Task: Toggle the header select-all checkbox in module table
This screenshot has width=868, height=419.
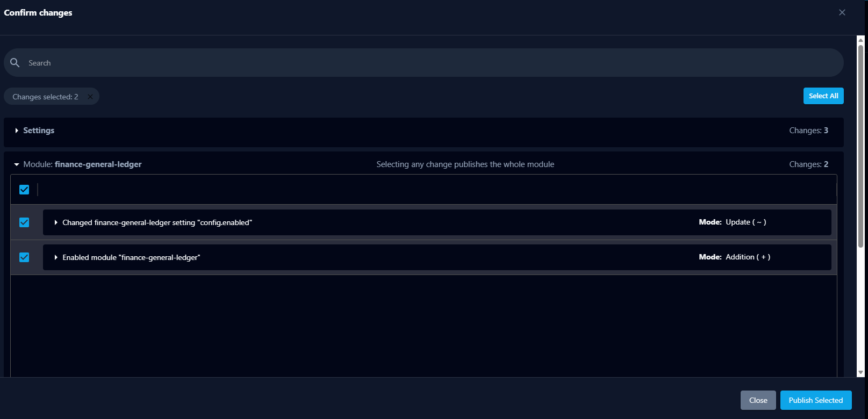Action: pos(24,190)
